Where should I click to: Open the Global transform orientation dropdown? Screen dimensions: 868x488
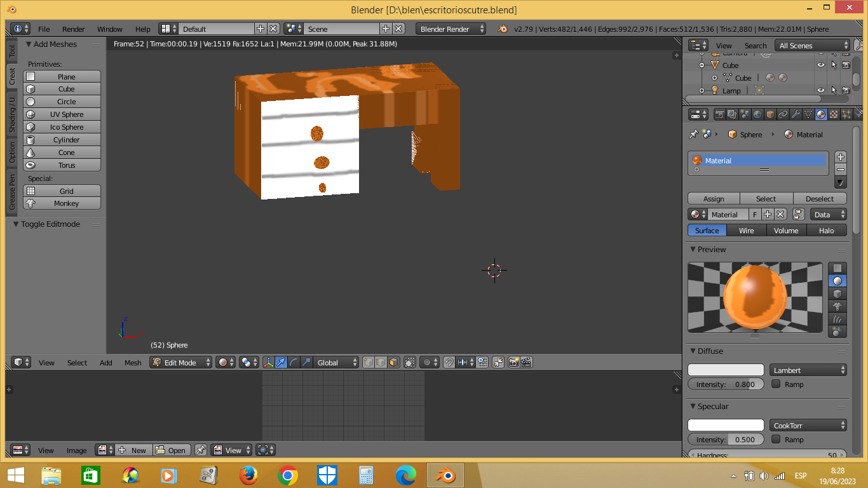[337, 362]
